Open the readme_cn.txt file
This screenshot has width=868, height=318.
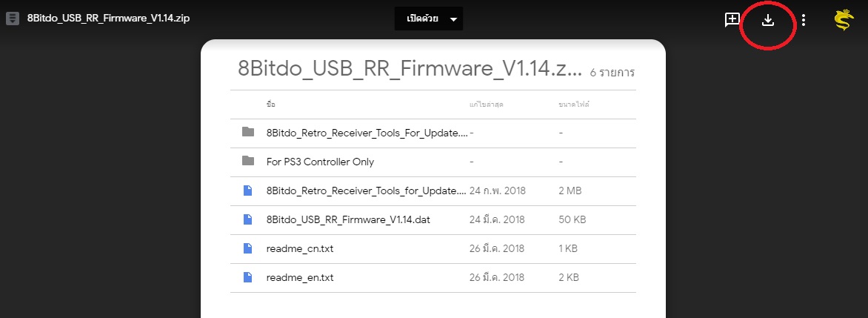[x=300, y=248]
